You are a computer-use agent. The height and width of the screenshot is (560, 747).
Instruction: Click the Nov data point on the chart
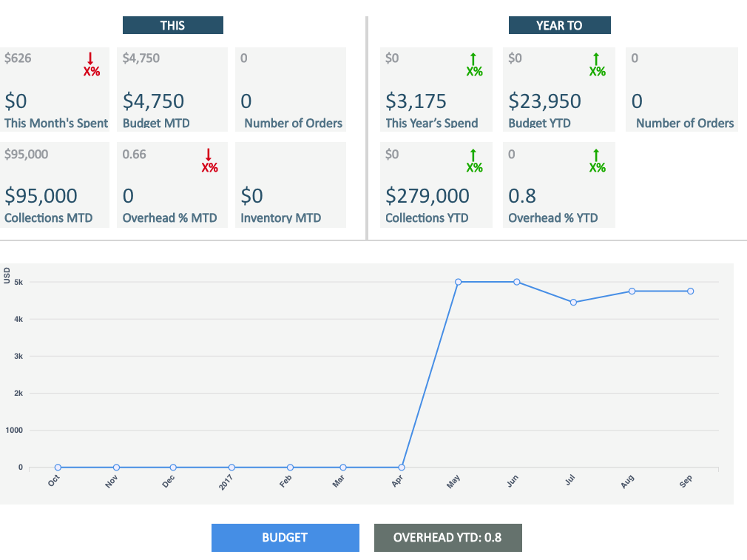tap(117, 468)
